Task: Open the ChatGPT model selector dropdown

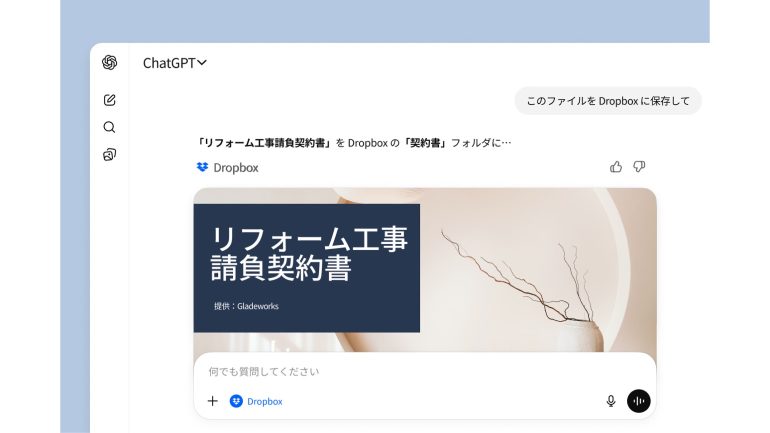Action: [x=174, y=63]
